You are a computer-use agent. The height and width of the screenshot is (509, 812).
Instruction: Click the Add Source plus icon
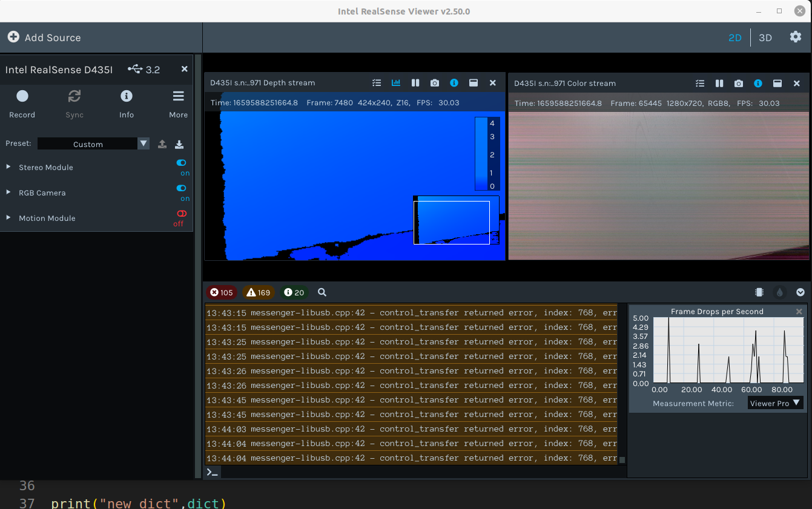(13, 37)
